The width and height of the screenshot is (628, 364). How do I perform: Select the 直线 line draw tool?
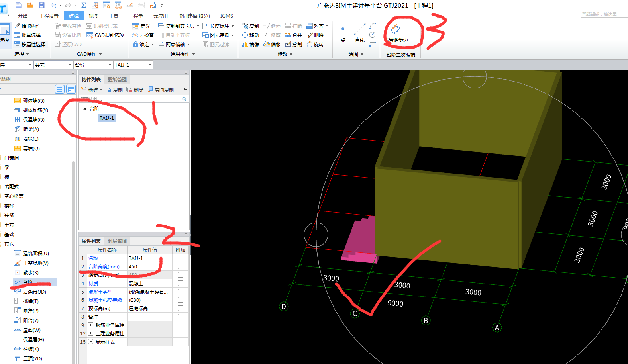click(360, 33)
